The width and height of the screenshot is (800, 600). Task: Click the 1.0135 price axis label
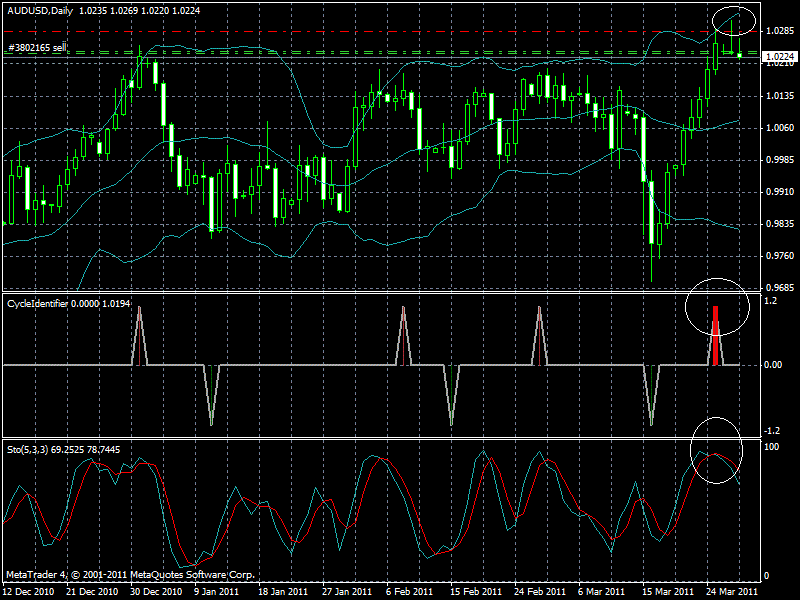pos(780,96)
